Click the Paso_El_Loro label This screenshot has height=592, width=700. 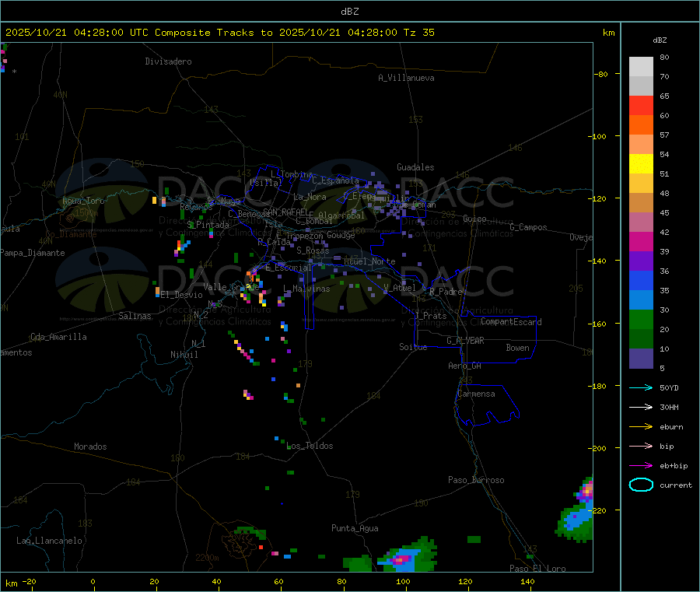(538, 569)
